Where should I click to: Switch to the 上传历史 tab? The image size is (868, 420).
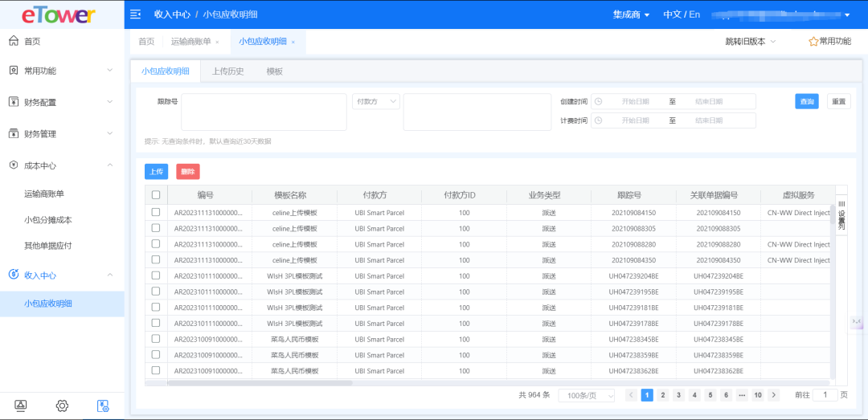pyautogui.click(x=227, y=71)
